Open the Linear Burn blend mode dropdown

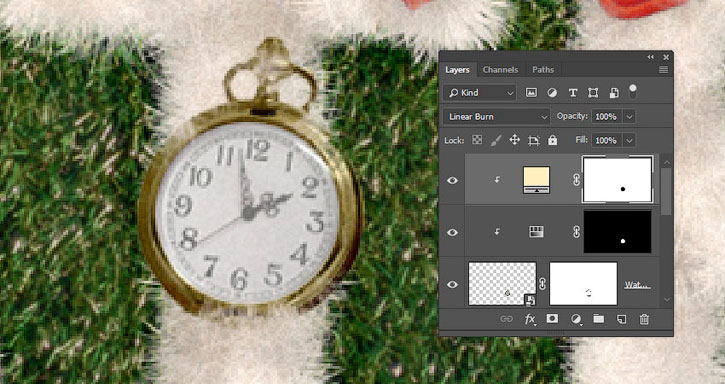click(x=497, y=117)
